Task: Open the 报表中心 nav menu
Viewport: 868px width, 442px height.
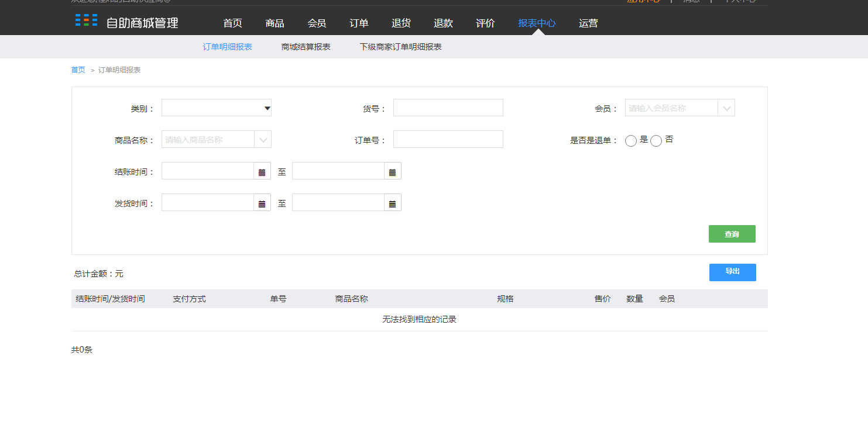Action: pyautogui.click(x=537, y=23)
